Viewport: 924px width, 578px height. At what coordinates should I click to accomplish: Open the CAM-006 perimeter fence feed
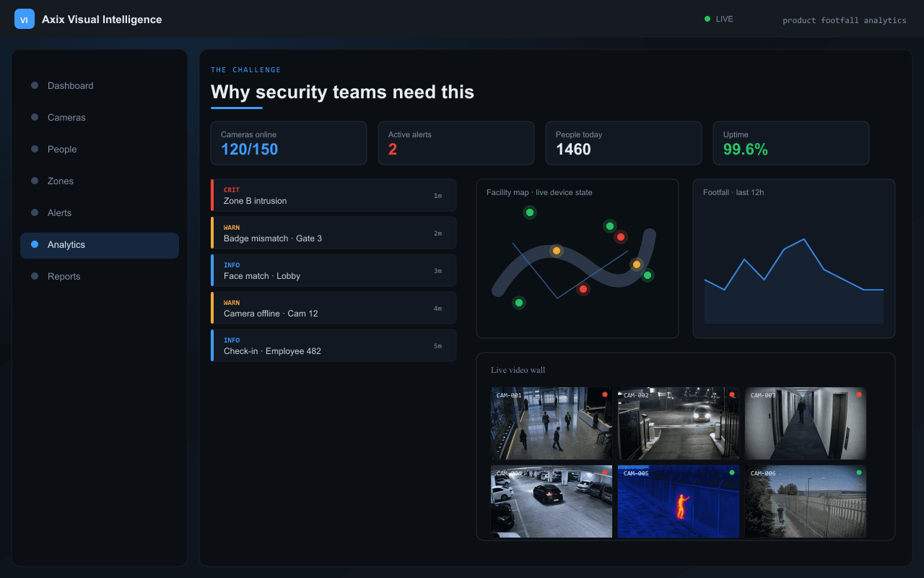point(806,501)
